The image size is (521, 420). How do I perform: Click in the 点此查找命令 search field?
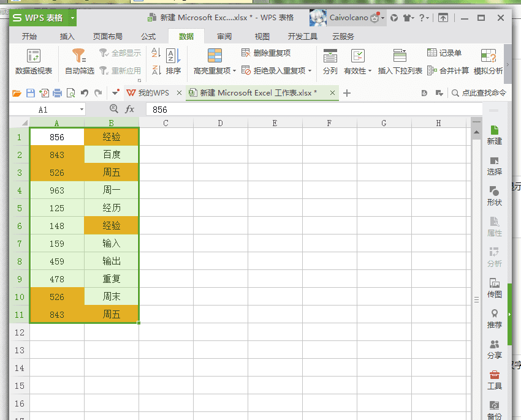479,93
